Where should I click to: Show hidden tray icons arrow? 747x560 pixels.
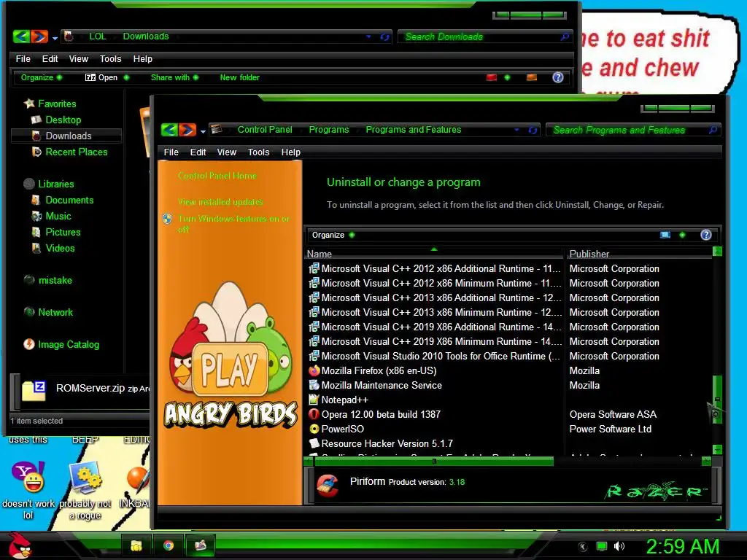click(x=582, y=547)
